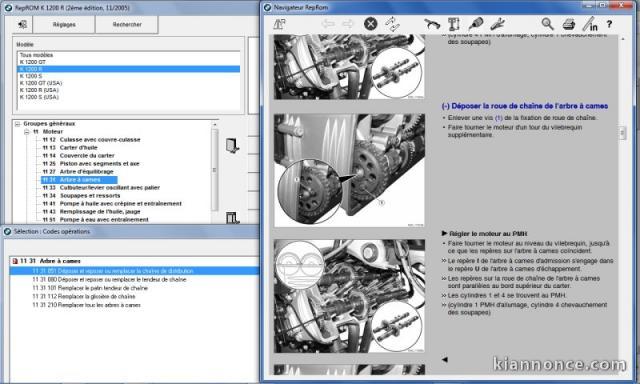The image size is (640, 384).
Task: Click the 'Régler le moteur au PMH' arrow marker
Action: (444, 233)
